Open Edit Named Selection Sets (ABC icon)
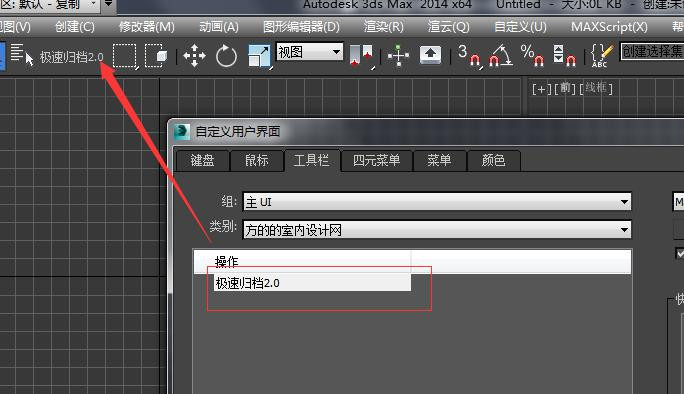 pyautogui.click(x=602, y=56)
